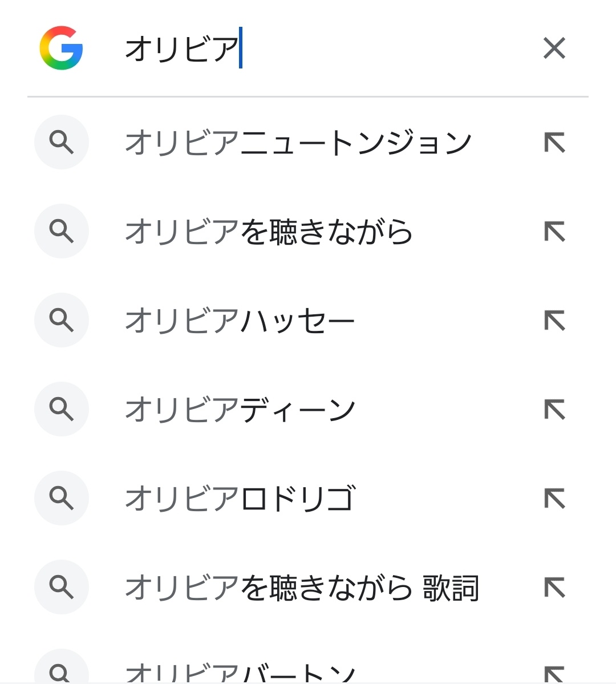Tap the fill-in arrow beside オリビアを聴きながら
Image resolution: width=616 pixels, height=684 pixels.
pos(554,232)
